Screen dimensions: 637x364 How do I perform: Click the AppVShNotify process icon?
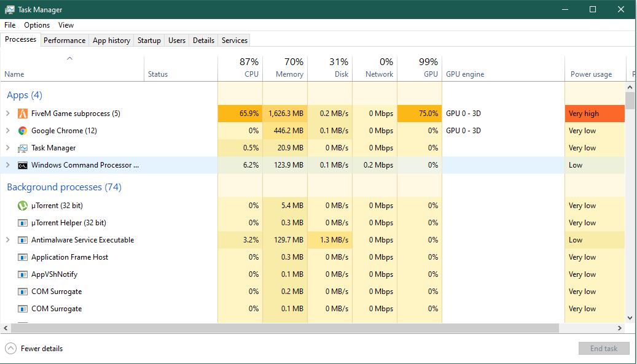tap(23, 274)
